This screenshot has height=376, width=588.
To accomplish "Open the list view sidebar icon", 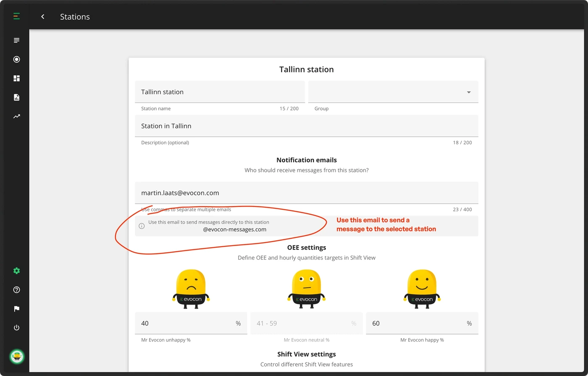I will click(16, 40).
